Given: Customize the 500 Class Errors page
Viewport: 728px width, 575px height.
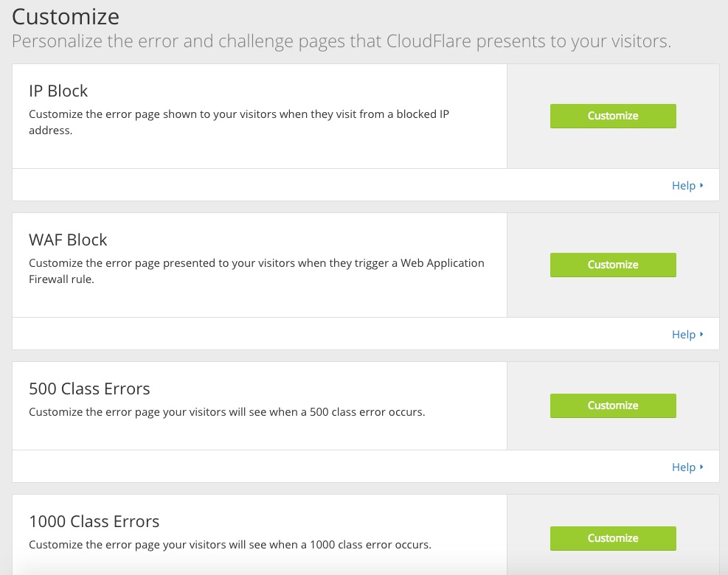Looking at the screenshot, I should tap(613, 405).
